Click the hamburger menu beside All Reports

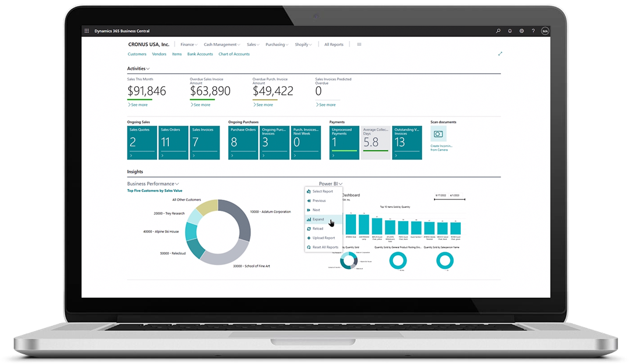[359, 44]
